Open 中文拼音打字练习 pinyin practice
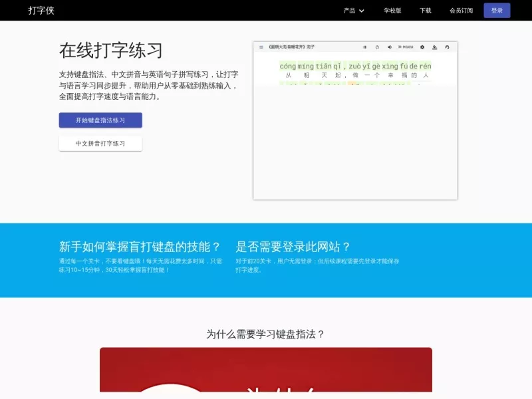Screen dimensions: 532x399 click(x=100, y=144)
